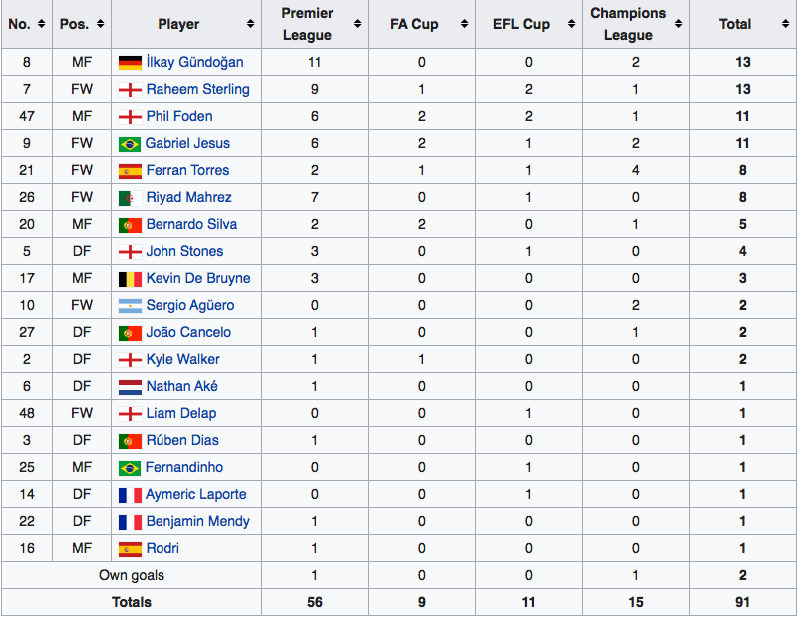Click the Brazil flag next to Gabriel Jesus
The image size is (800, 618).
(x=130, y=144)
